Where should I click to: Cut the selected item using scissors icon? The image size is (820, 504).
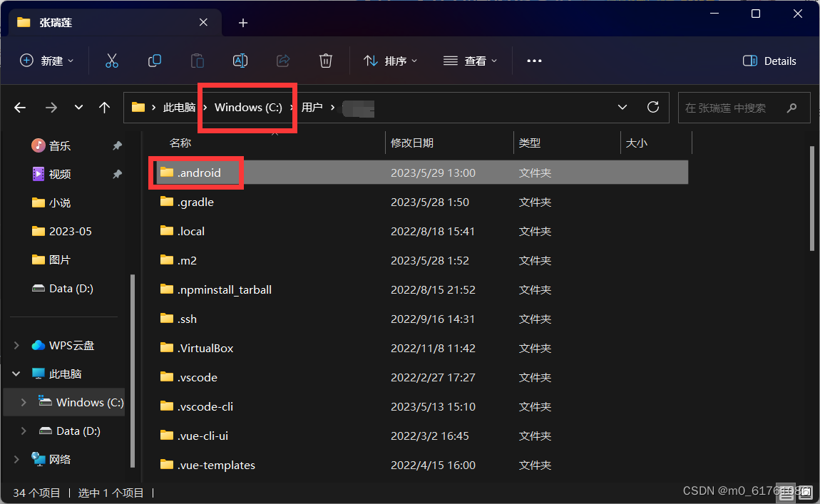pos(112,61)
